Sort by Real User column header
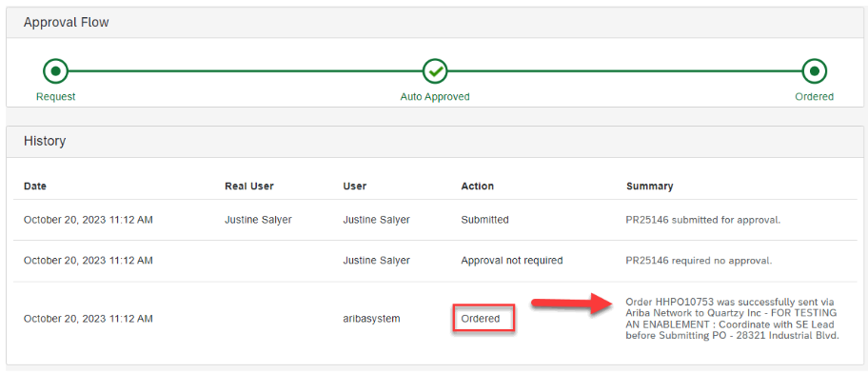This screenshot has height=373, width=868. [249, 186]
